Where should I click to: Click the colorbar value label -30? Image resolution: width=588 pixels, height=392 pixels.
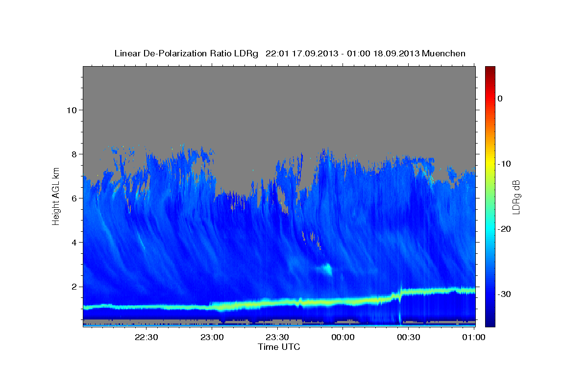point(504,294)
